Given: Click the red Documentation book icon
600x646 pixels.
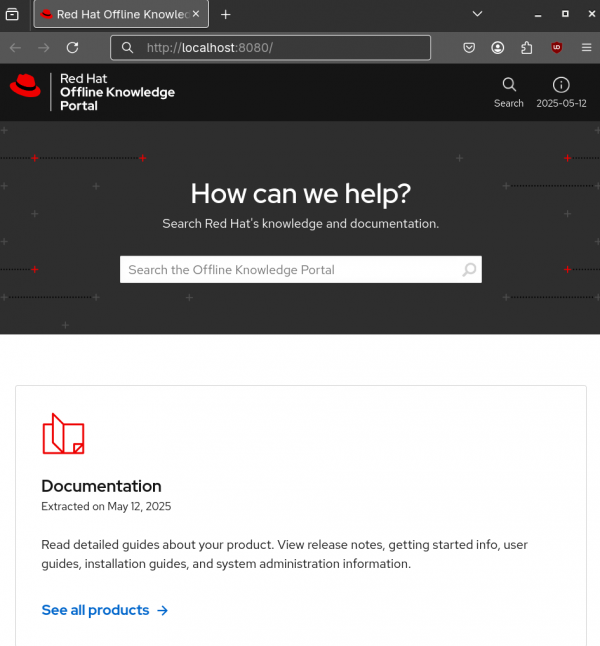Looking at the screenshot, I should pyautogui.click(x=63, y=434).
